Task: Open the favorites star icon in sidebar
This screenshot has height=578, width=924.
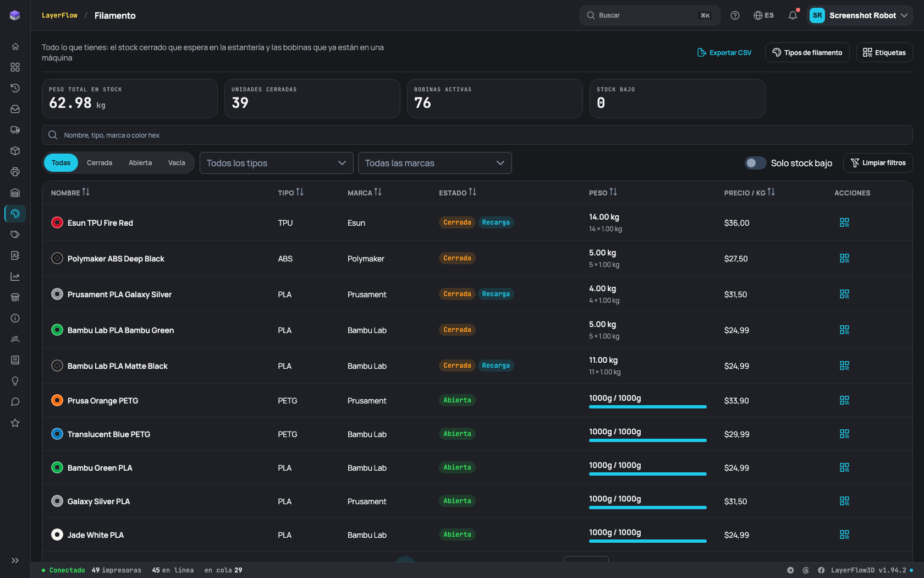Action: (15, 423)
